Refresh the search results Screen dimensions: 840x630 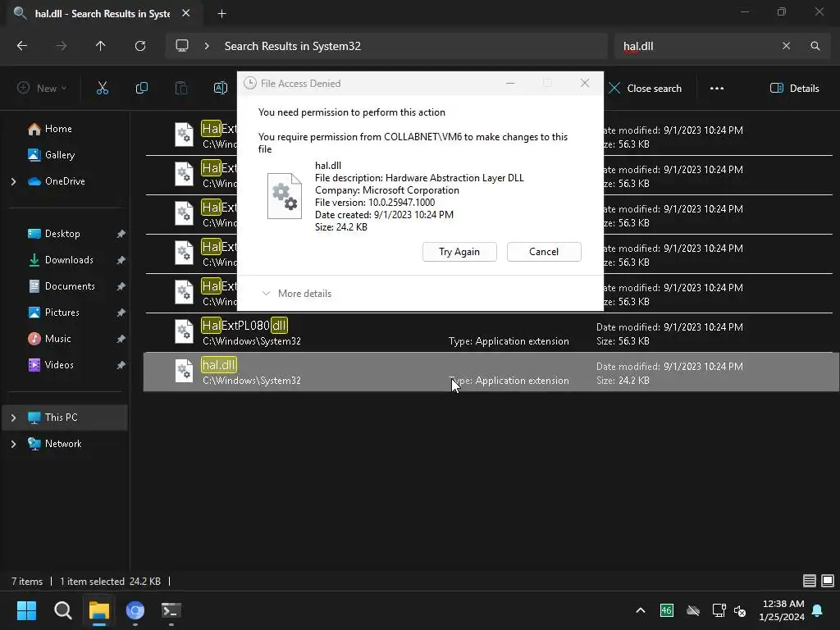(x=139, y=46)
